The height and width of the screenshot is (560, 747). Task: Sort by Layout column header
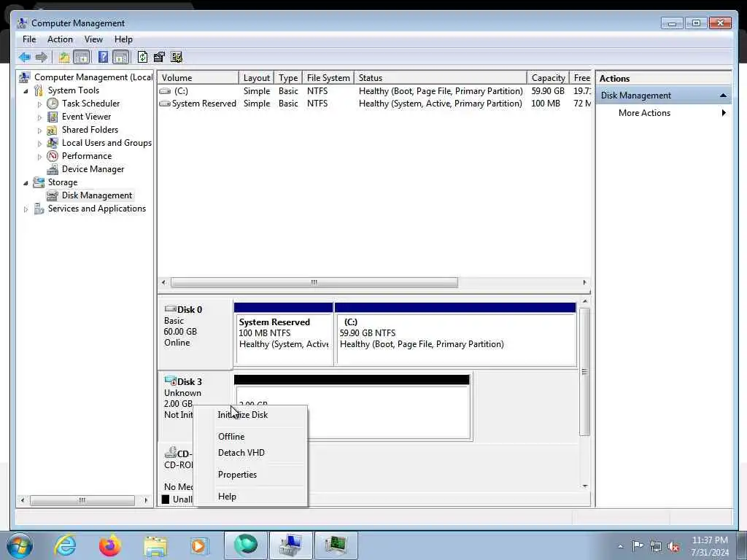click(256, 77)
